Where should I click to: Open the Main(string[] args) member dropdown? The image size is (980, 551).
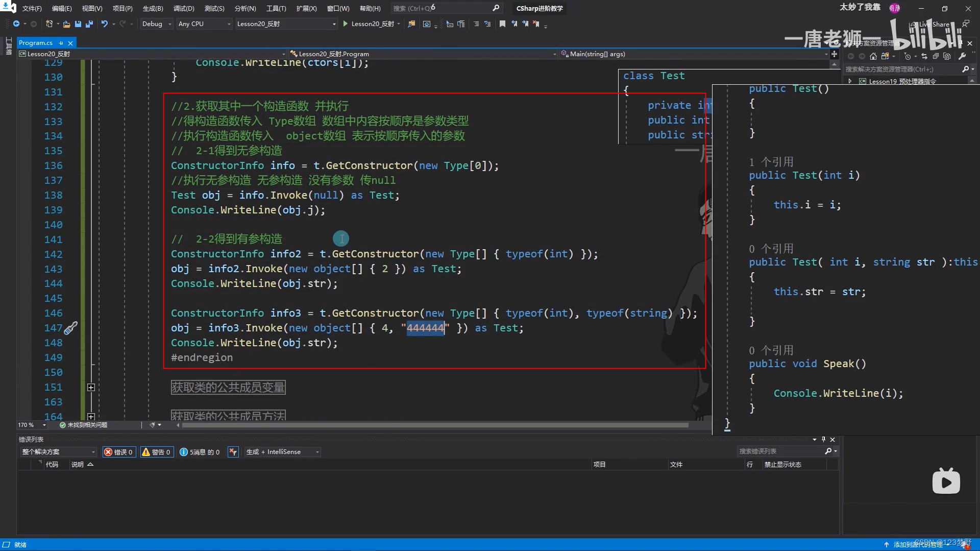(x=695, y=54)
